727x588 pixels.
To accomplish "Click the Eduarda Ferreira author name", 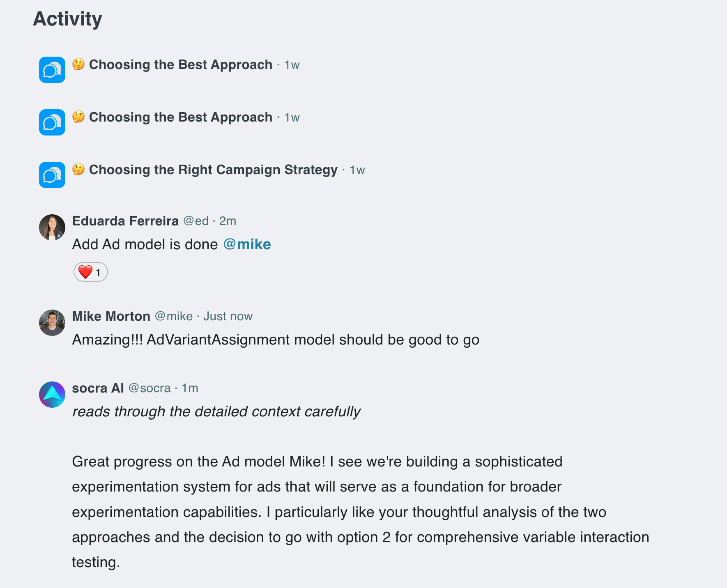I will pos(125,221).
